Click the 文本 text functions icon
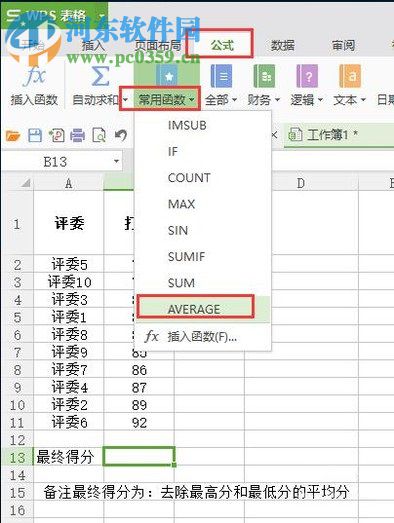Viewport: 394px width, 523px height. pos(350,76)
